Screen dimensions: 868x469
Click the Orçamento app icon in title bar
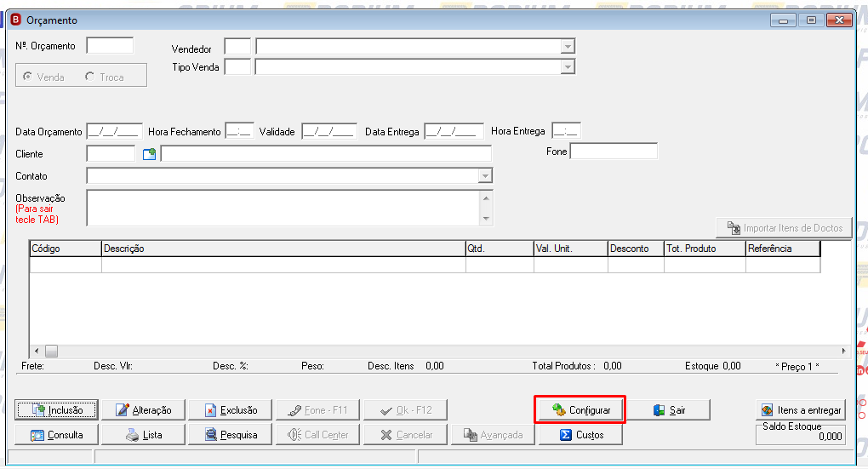pyautogui.click(x=16, y=20)
